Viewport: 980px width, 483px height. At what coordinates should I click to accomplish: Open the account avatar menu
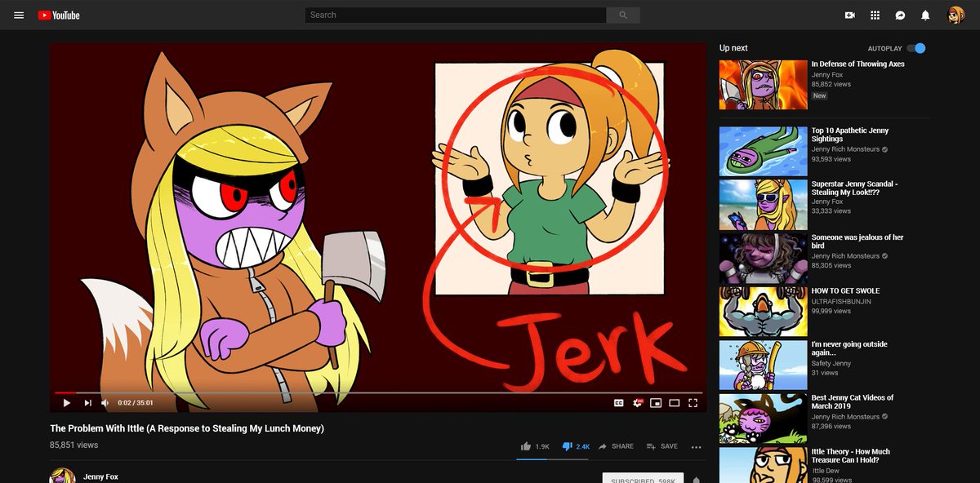tap(955, 15)
